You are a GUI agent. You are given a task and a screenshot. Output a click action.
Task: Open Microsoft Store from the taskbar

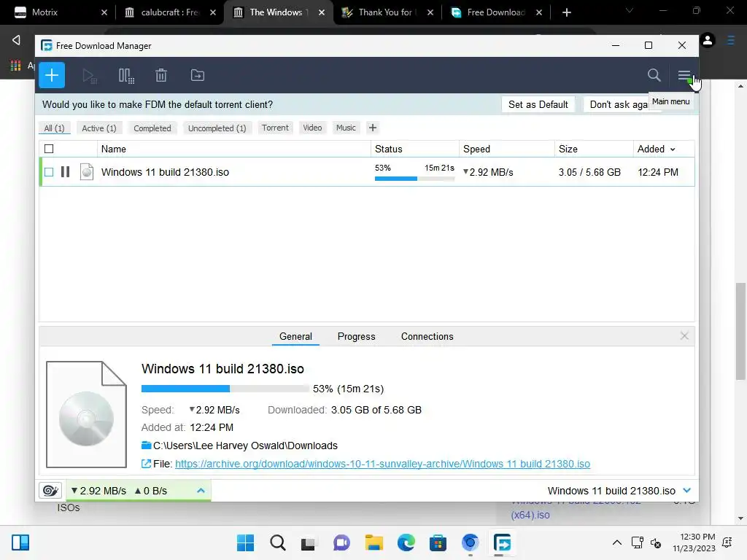pos(438,542)
